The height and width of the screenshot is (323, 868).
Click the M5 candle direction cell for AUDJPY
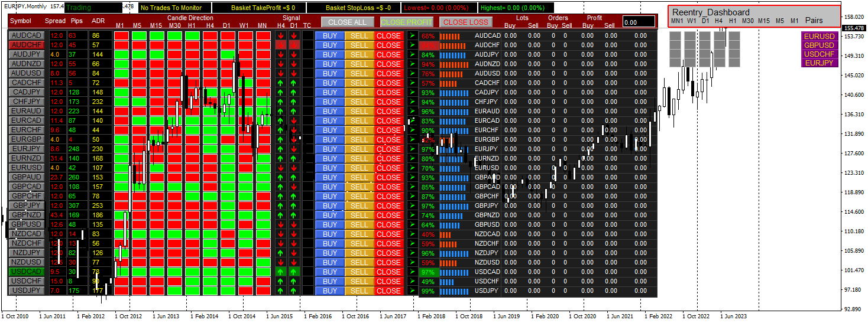(x=138, y=55)
